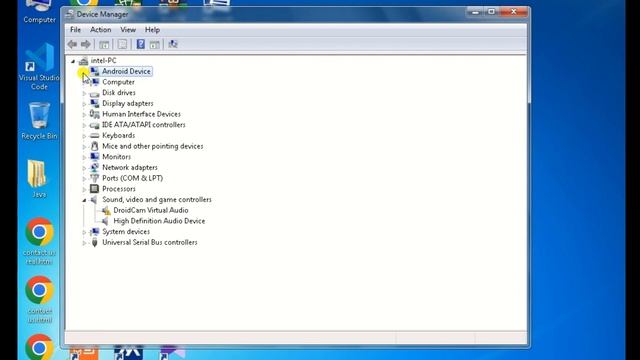Expand the Keyboards category
The height and width of the screenshot is (360, 640).
coord(84,136)
